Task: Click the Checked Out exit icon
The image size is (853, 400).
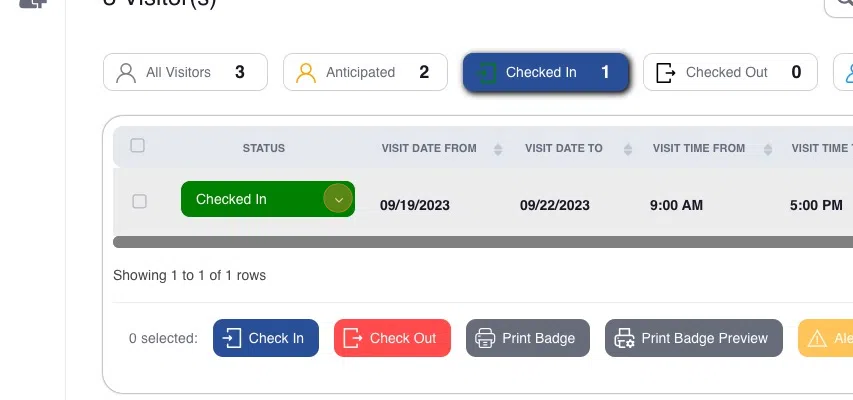Action: pos(666,73)
